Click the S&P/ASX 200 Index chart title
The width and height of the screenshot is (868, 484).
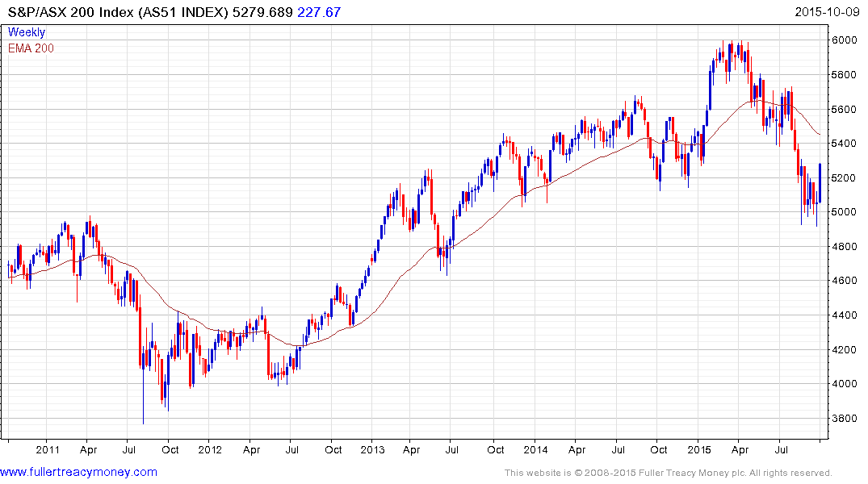118,12
